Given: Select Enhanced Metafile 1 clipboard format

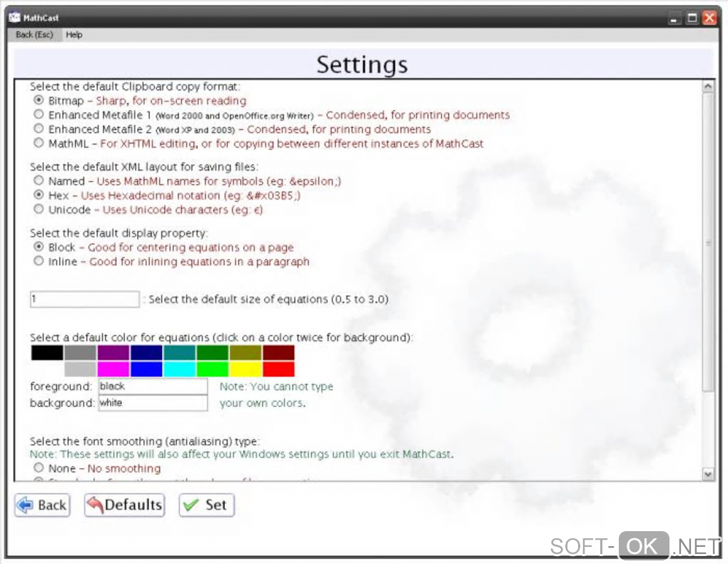Looking at the screenshot, I should (x=39, y=114).
